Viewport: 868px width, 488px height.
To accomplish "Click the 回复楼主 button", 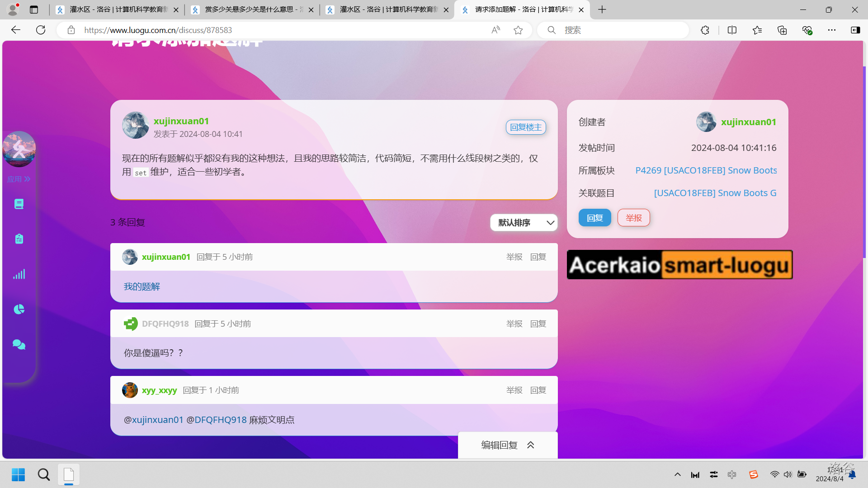I will click(526, 127).
